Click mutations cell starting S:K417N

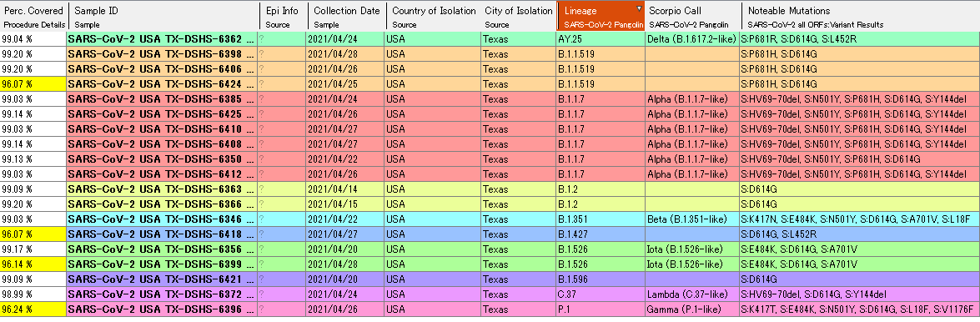(859, 219)
